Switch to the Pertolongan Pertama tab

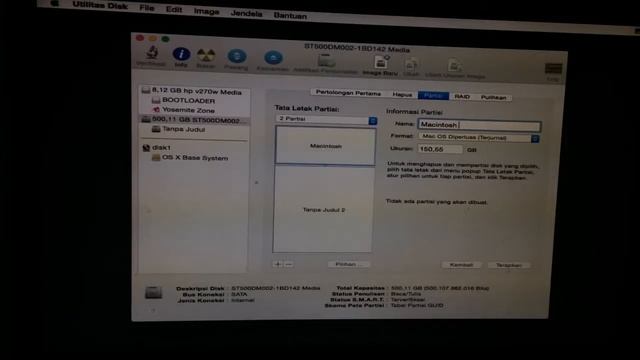[348, 93]
